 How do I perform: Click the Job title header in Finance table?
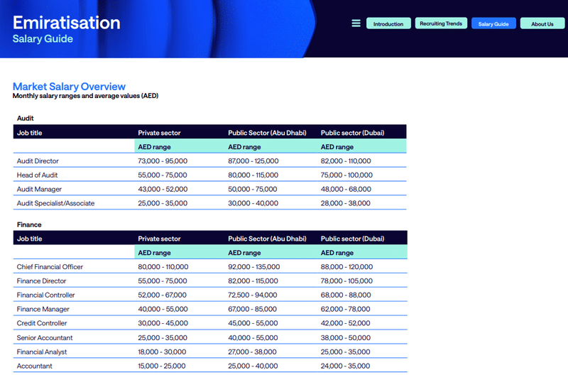29,239
